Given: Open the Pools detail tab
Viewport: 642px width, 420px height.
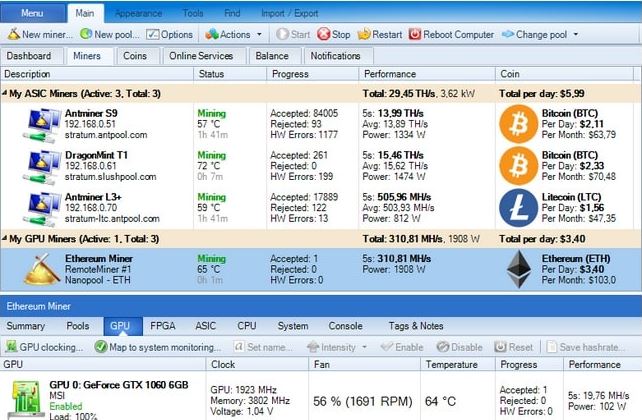Looking at the screenshot, I should 78,326.
